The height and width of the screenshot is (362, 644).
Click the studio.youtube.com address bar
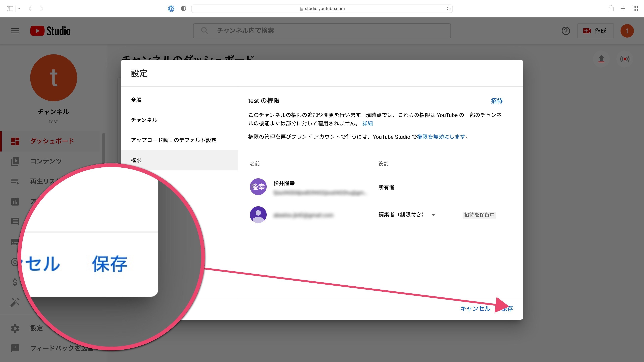point(322,9)
